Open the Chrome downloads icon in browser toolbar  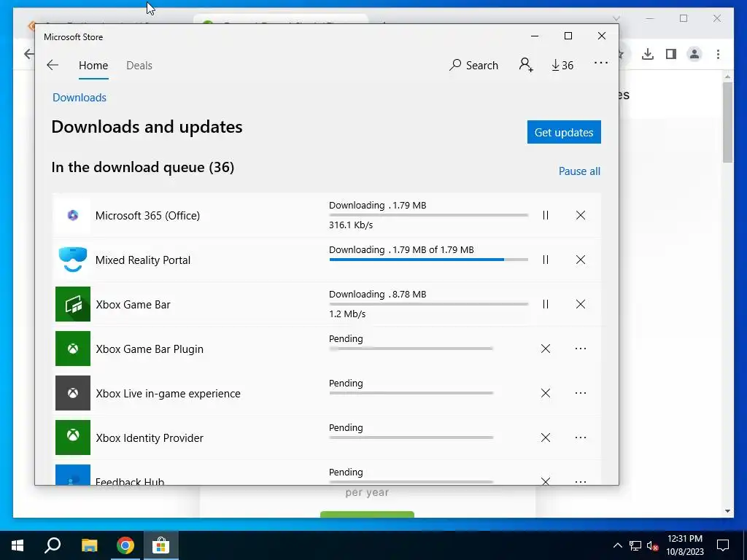pyautogui.click(x=648, y=54)
